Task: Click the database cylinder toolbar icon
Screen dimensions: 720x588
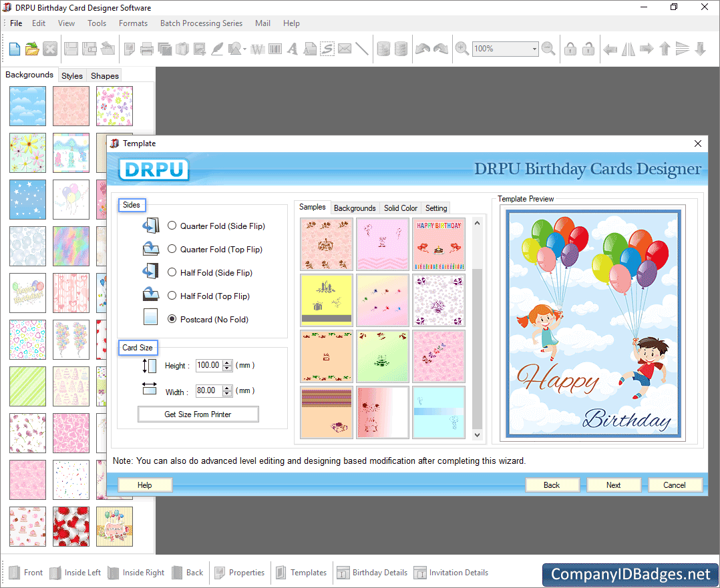Action: coord(383,49)
